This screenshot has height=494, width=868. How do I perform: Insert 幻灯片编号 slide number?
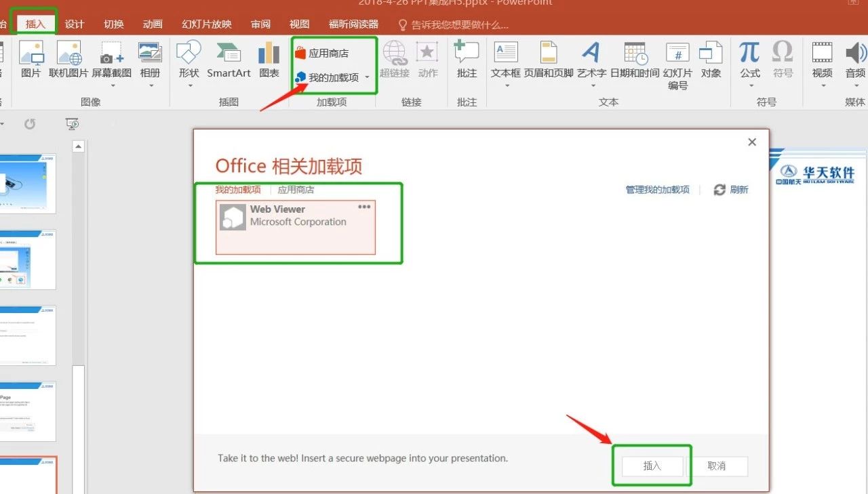point(678,66)
